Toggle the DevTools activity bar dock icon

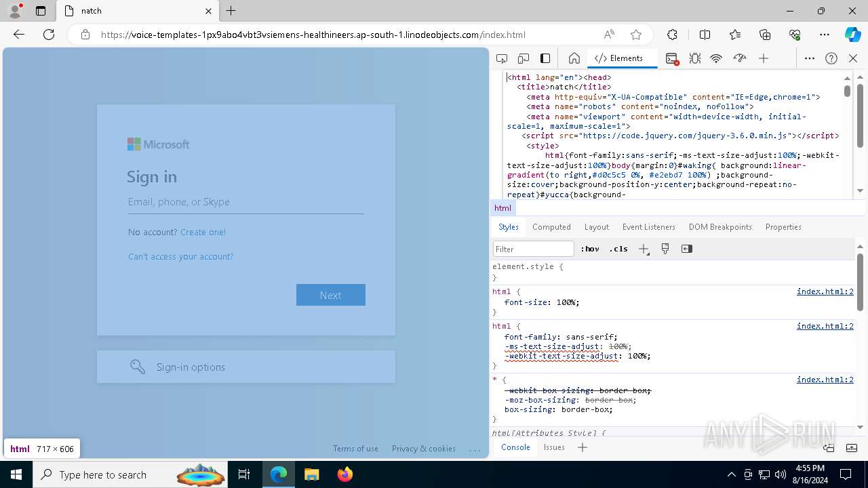click(x=545, y=58)
